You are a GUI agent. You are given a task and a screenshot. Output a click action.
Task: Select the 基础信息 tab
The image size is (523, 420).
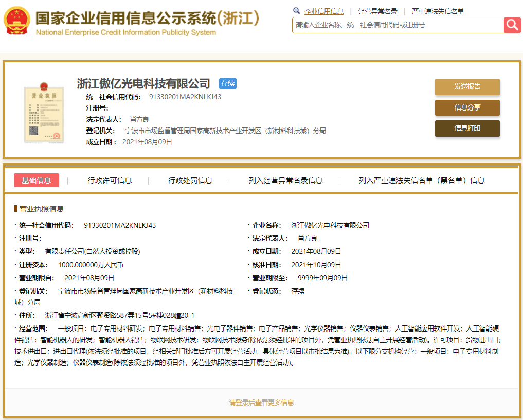[37, 180]
